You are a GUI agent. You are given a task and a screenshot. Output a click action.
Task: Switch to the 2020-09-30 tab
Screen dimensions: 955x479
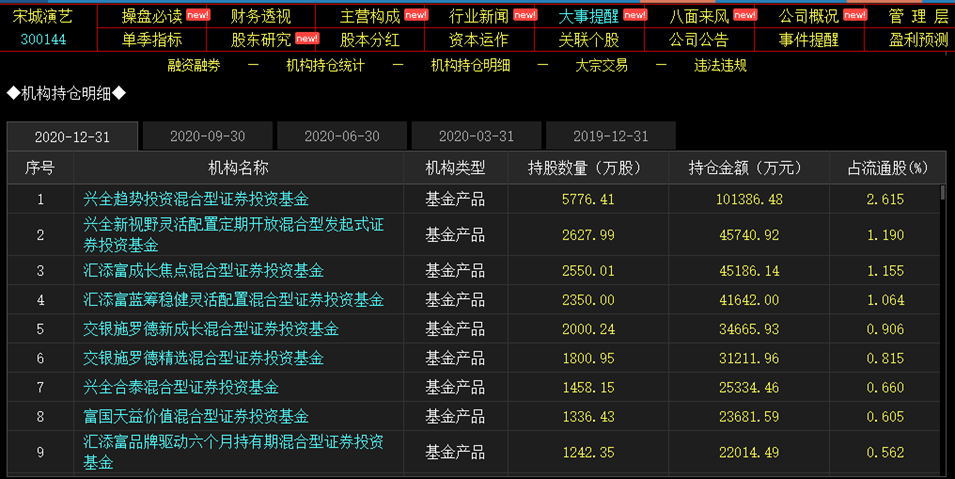pos(208,136)
